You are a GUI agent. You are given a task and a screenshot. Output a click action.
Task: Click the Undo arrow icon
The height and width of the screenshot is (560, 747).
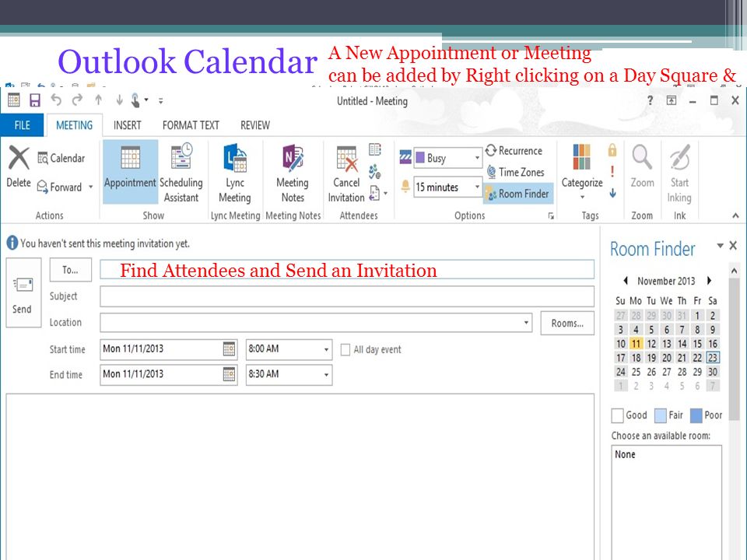tap(56, 100)
